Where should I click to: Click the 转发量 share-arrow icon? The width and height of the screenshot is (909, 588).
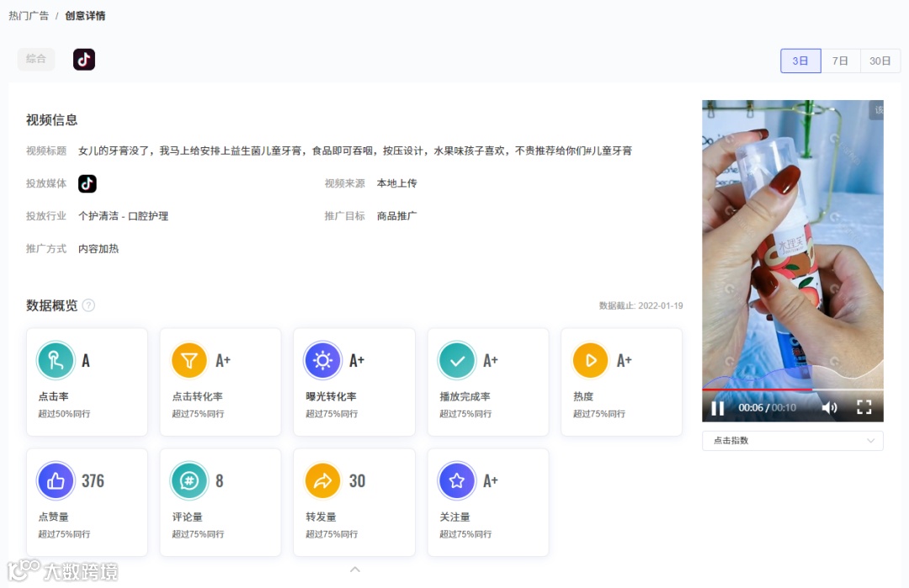(323, 480)
